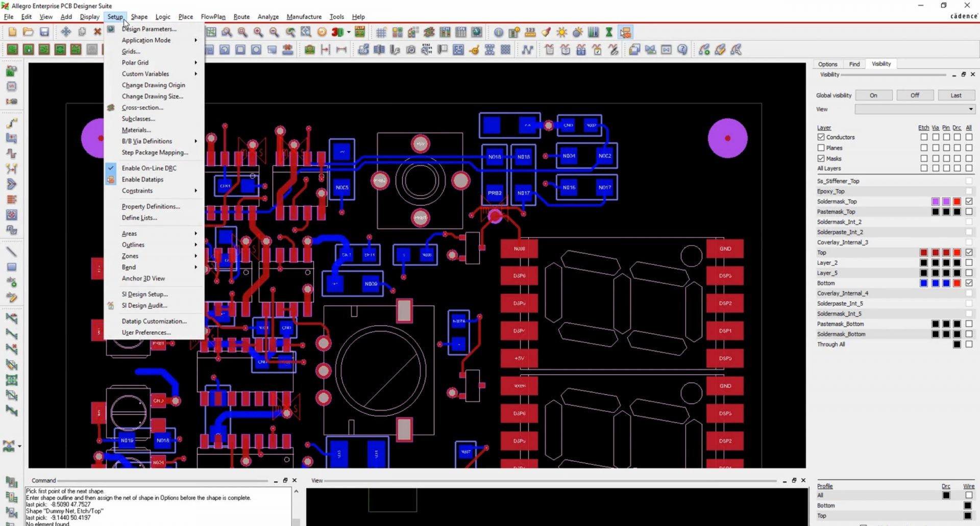The width and height of the screenshot is (980, 526).
Task: Turn global visibility Off
Action: [x=915, y=95]
